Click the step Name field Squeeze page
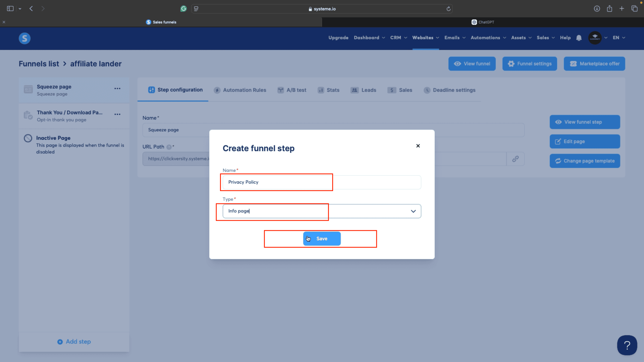 [333, 130]
